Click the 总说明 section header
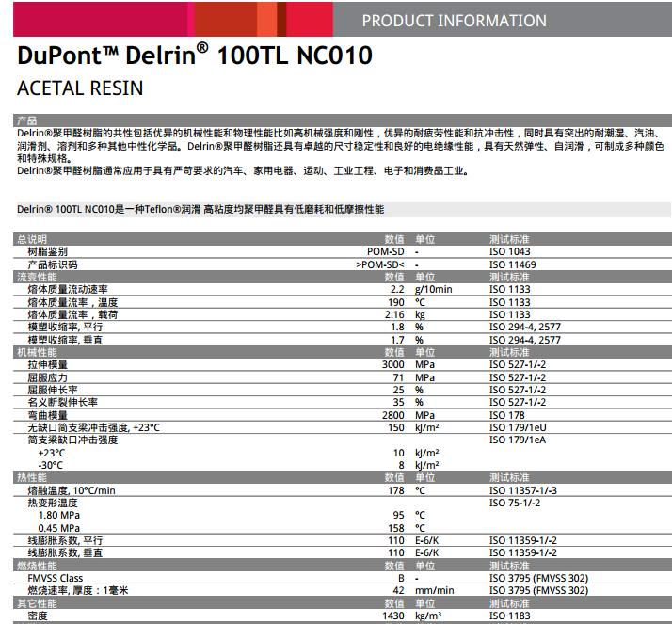The height and width of the screenshot is (624, 672). pyautogui.click(x=32, y=239)
